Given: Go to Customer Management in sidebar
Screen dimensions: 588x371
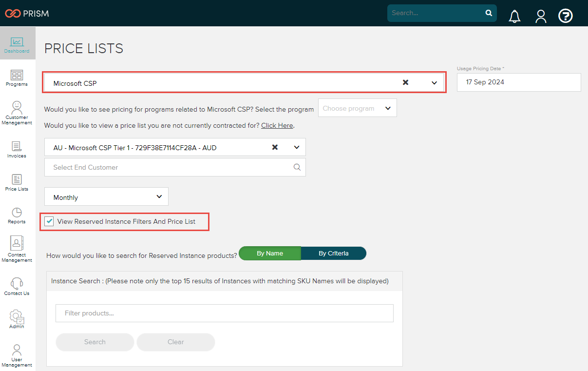Looking at the screenshot, I should point(17,113).
